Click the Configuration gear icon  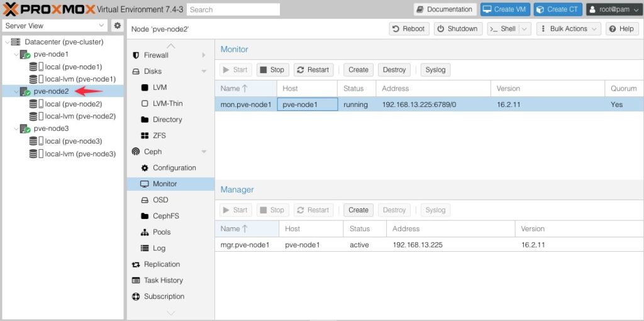click(145, 167)
